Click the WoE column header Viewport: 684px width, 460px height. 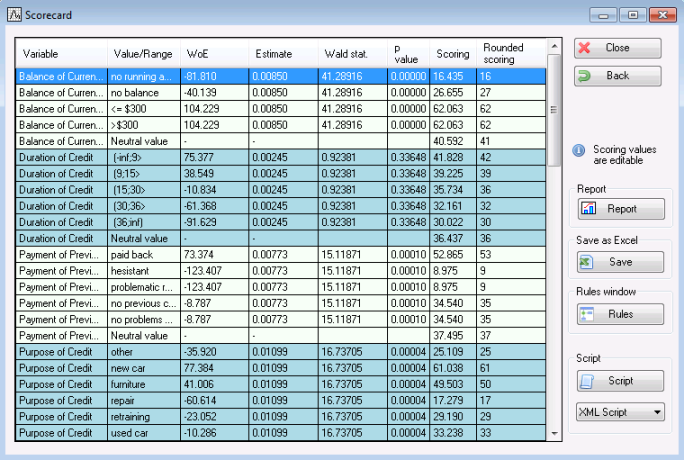pyautogui.click(x=214, y=54)
